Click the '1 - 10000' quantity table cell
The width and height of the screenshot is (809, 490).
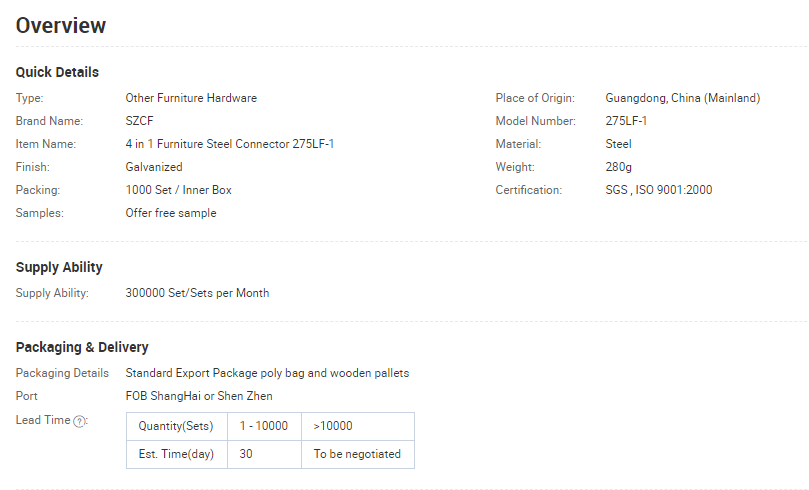coord(264,426)
